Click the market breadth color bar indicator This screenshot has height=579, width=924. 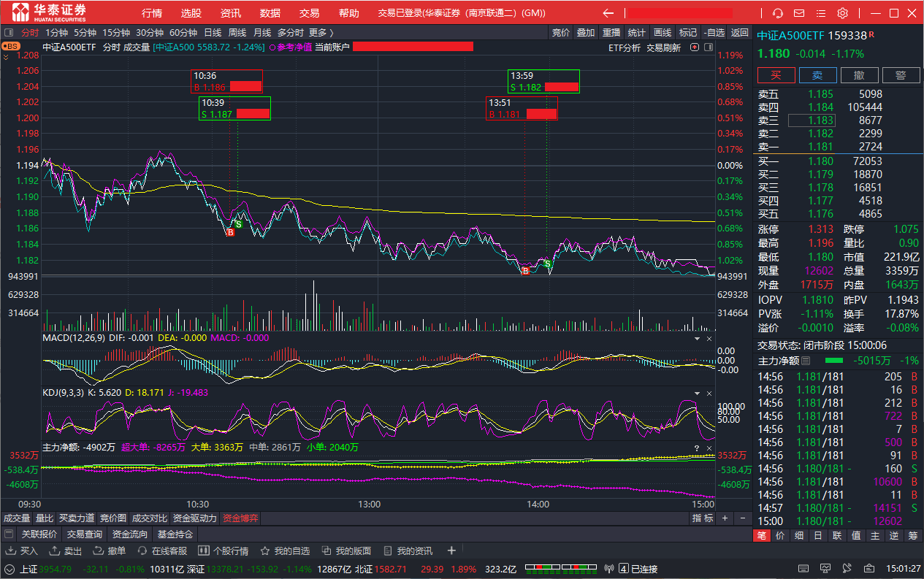[x=555, y=569]
